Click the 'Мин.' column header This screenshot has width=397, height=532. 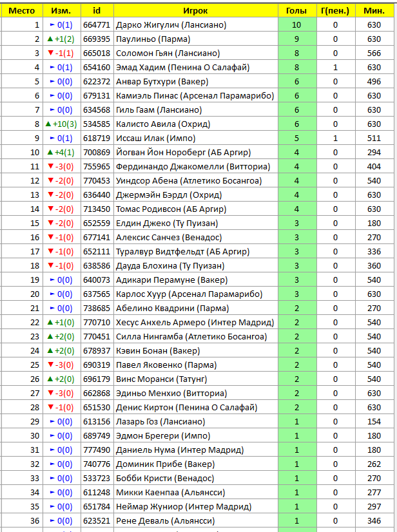pyautogui.click(x=374, y=10)
